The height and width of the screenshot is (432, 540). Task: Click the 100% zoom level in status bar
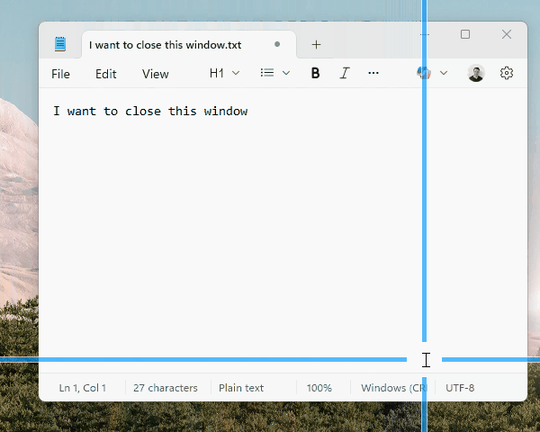pos(319,388)
